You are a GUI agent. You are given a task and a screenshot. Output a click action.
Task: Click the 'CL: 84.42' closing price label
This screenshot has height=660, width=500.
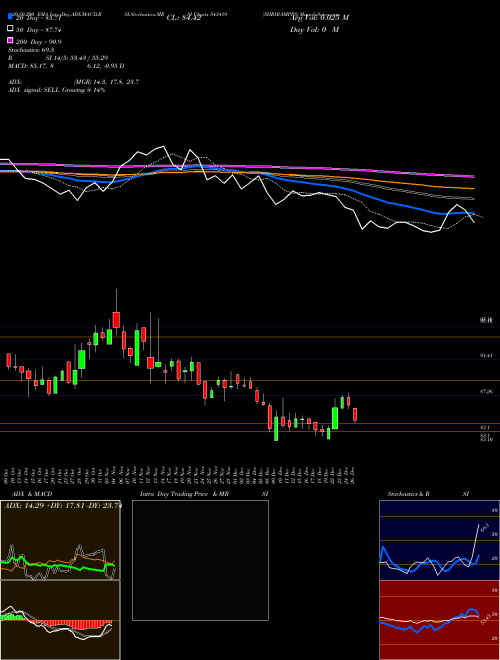pyautogui.click(x=184, y=18)
